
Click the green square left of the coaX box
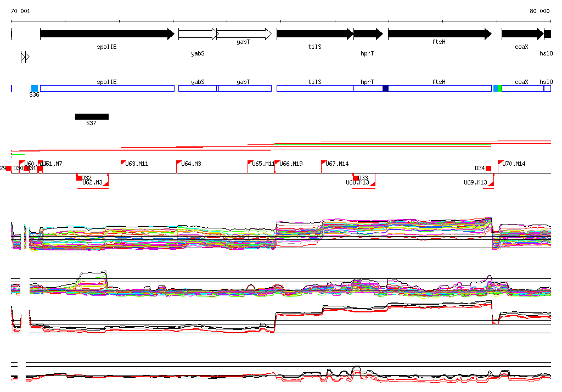click(x=499, y=88)
